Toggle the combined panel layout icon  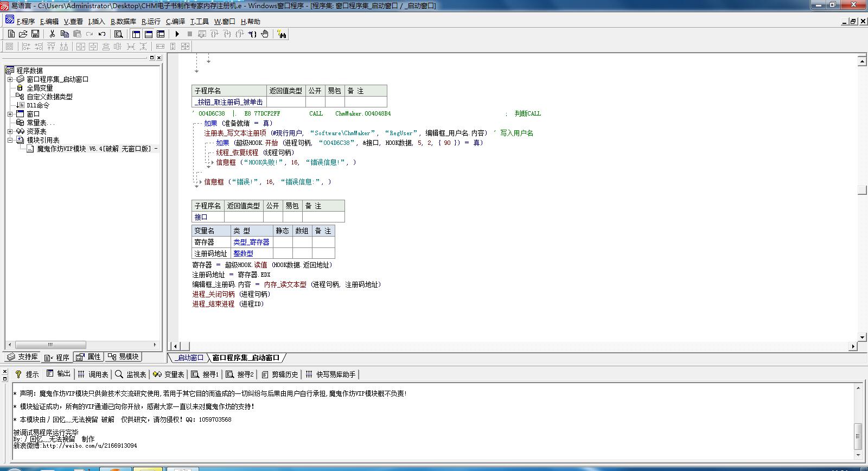[x=161, y=34]
